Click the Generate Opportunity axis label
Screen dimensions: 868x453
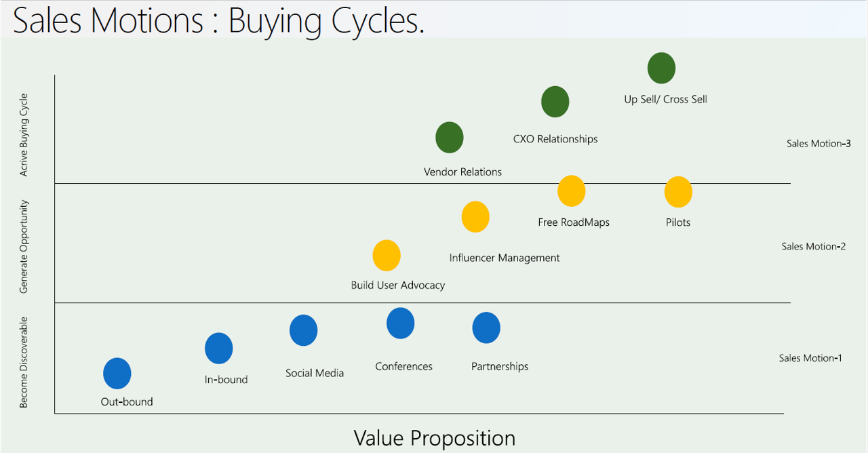pyautogui.click(x=24, y=247)
